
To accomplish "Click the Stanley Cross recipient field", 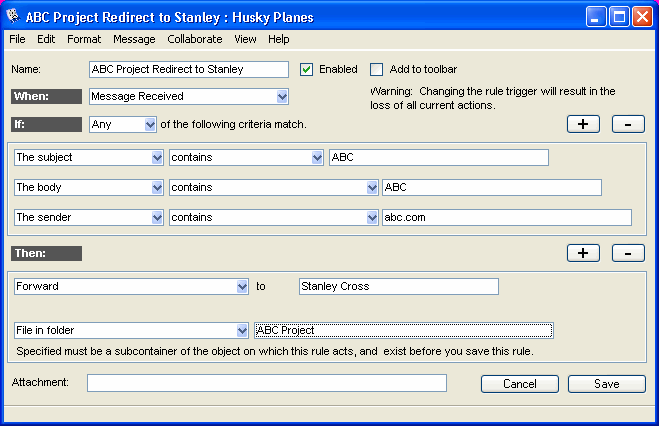I will tap(398, 286).
